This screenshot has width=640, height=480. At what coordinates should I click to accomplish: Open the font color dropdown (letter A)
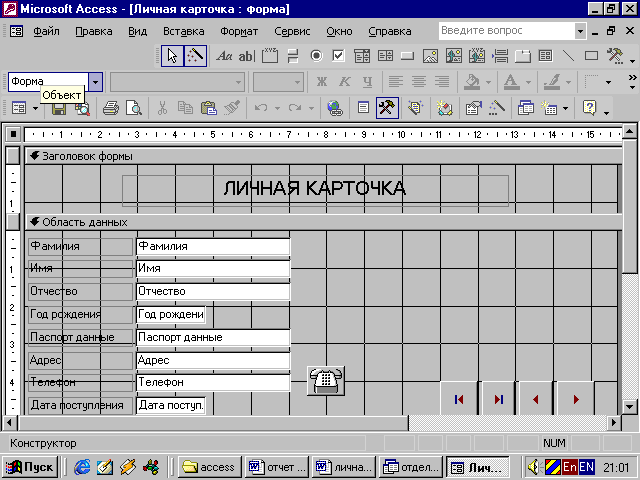coord(527,82)
